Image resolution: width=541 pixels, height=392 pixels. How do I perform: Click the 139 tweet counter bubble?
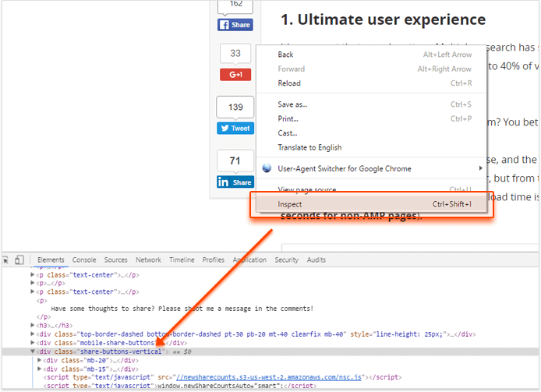[235, 107]
